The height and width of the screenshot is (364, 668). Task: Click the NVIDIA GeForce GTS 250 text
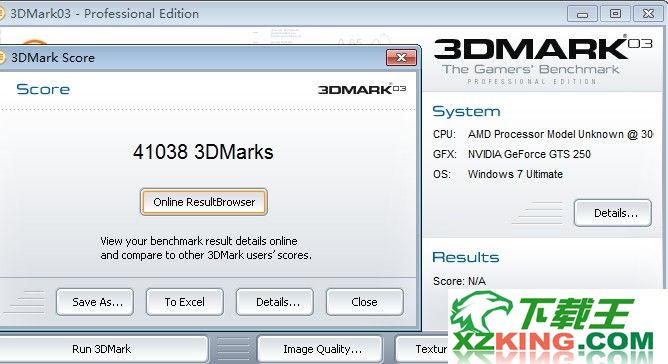click(x=529, y=154)
